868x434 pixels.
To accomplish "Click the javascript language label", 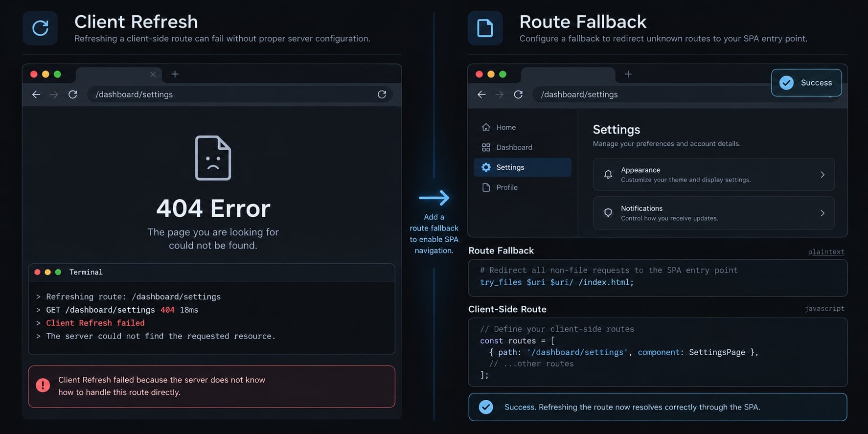I will pos(824,308).
